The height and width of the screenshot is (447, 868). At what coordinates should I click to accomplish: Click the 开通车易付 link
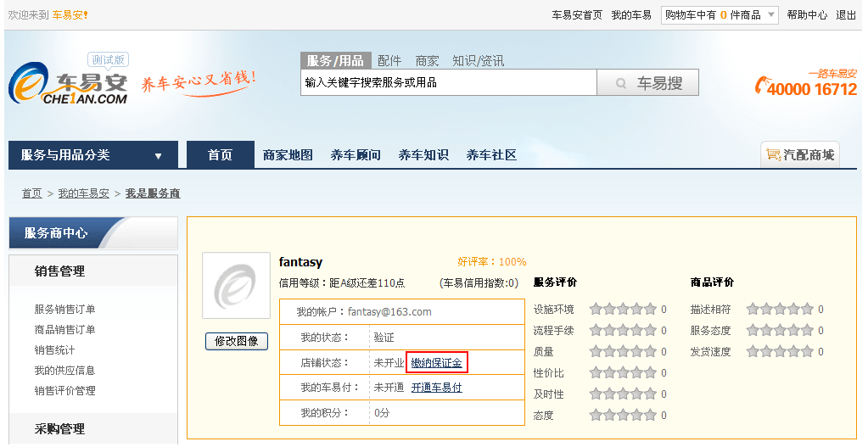pos(437,388)
